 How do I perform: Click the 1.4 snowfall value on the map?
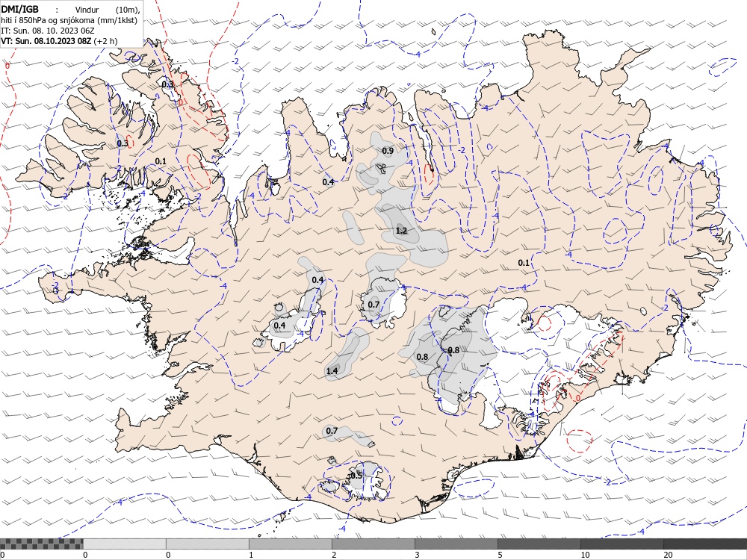click(x=332, y=370)
